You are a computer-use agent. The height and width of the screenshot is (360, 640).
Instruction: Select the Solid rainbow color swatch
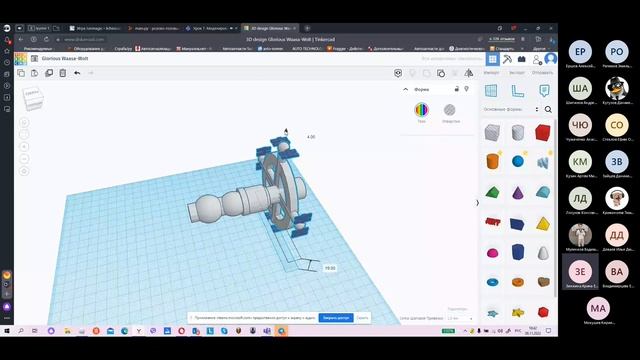pos(421,109)
